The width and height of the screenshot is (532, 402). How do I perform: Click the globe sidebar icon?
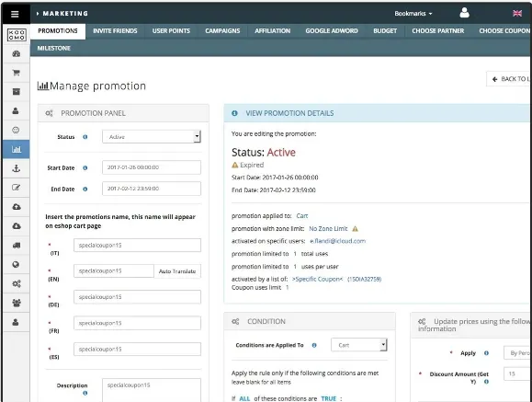tap(16, 264)
